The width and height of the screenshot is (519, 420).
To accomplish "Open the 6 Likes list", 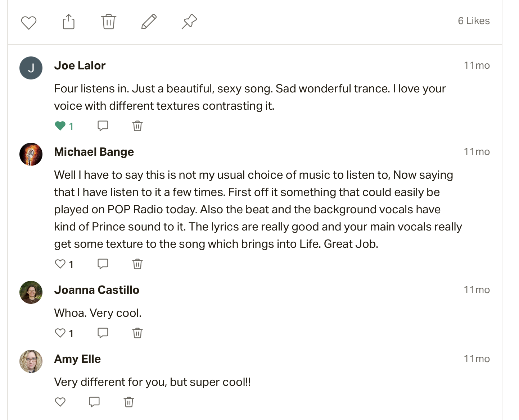I will coord(473,21).
